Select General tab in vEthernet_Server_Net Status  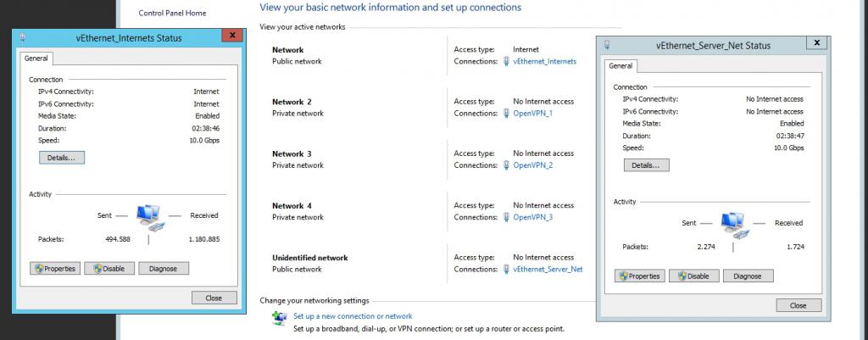pyautogui.click(x=620, y=66)
